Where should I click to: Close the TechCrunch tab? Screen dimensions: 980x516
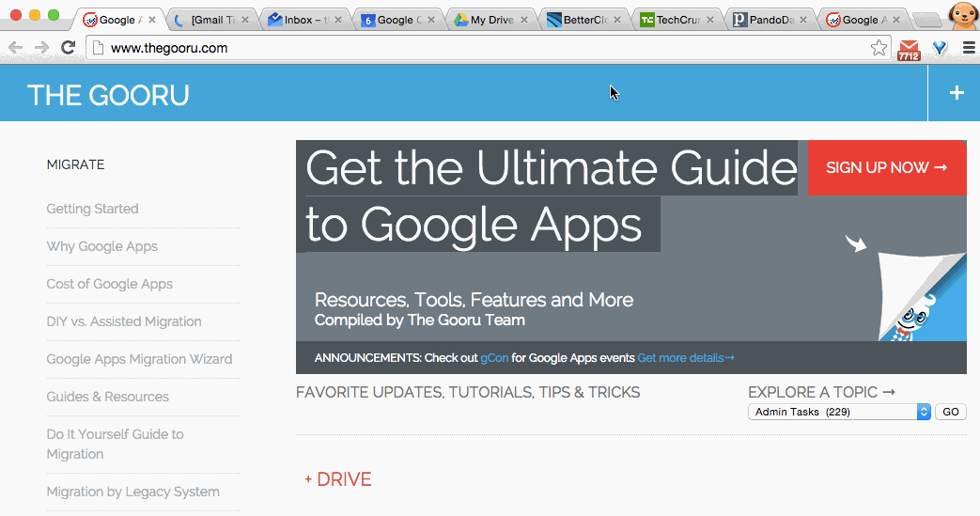click(710, 20)
